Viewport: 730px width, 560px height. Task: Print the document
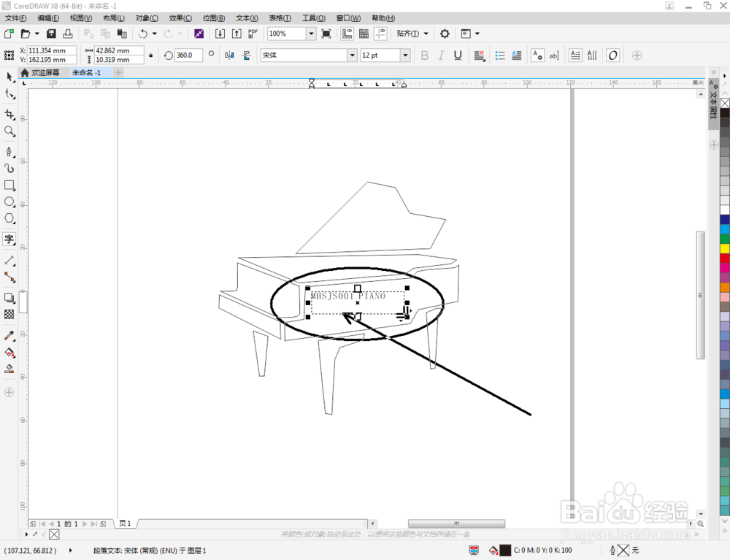tap(68, 34)
